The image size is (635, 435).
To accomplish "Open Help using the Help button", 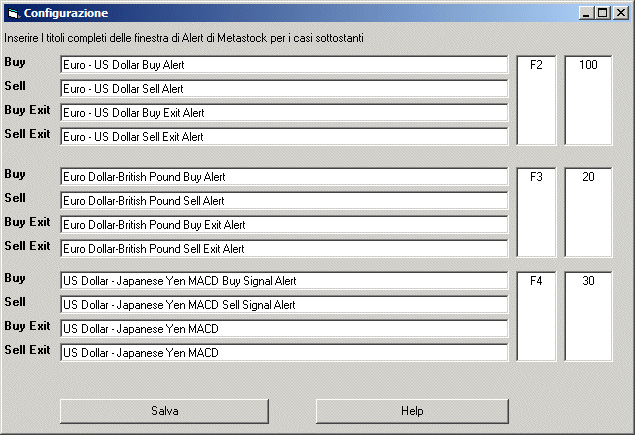I will (x=412, y=411).
